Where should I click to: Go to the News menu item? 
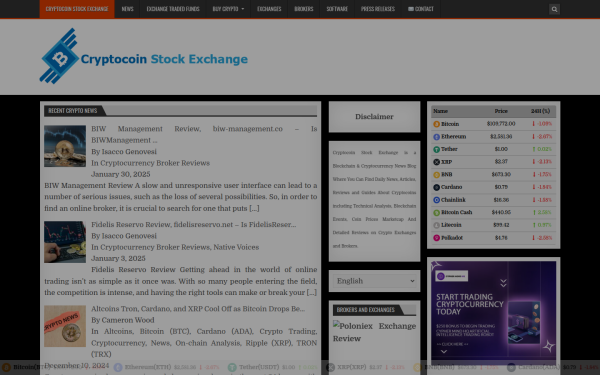127,9
